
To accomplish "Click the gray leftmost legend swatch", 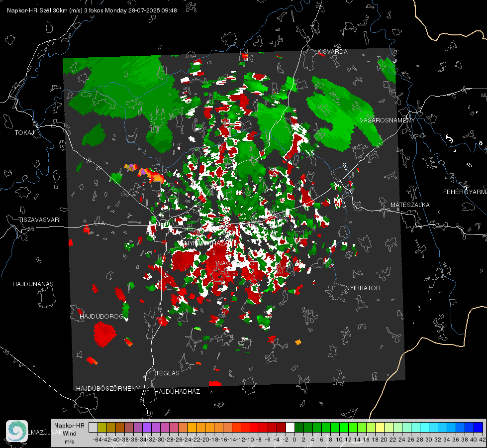I will point(93,427).
